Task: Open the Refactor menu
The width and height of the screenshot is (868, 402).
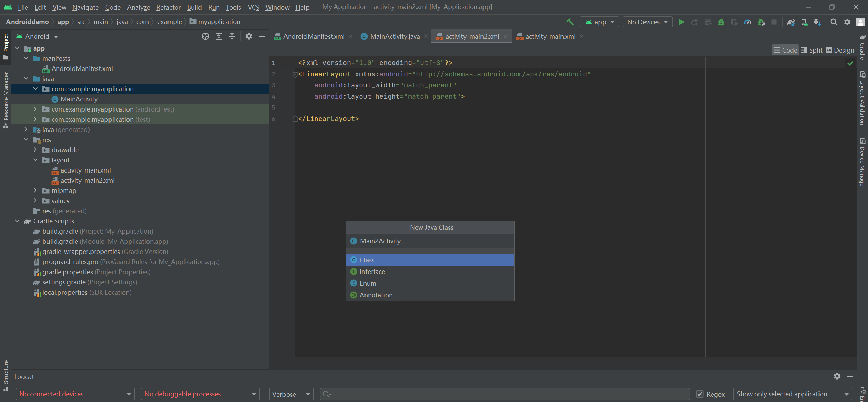Action: [168, 7]
